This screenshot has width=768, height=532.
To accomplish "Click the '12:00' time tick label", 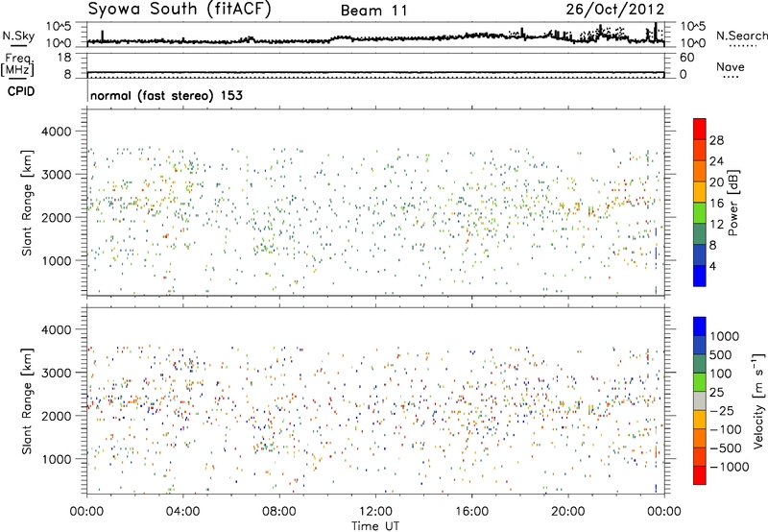I will [375, 512].
